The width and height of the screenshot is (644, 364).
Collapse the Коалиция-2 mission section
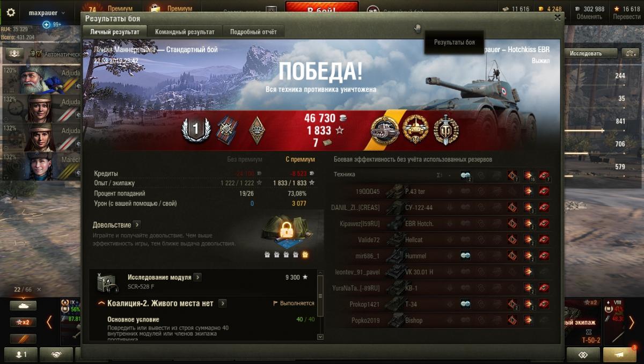pyautogui.click(x=101, y=304)
